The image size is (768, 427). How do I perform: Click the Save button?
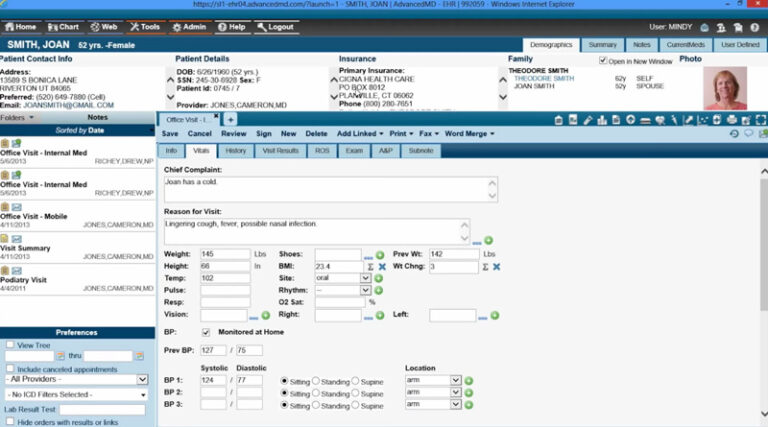point(170,134)
